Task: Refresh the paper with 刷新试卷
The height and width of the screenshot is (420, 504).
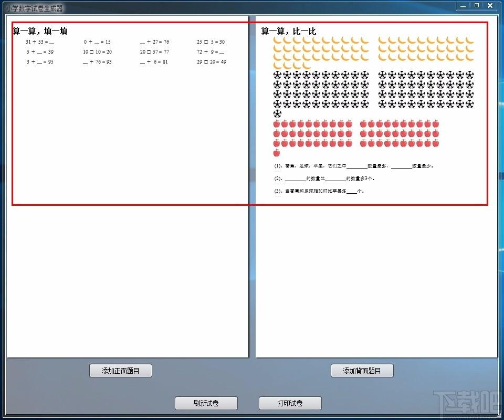Action: [206, 403]
